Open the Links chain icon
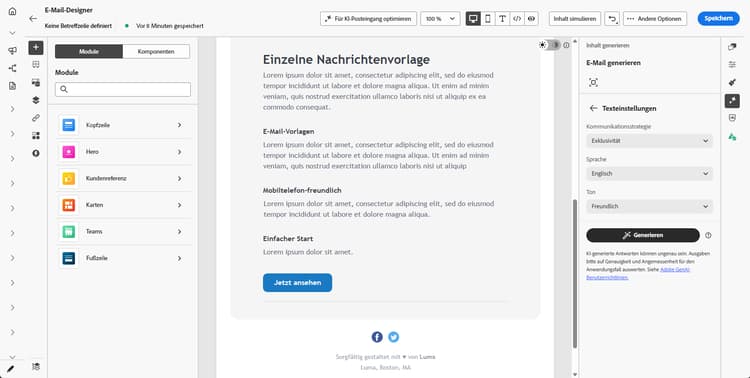 click(x=36, y=118)
